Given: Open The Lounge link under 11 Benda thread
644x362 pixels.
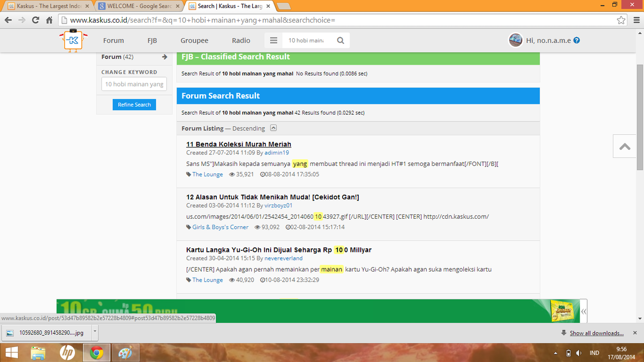Looking at the screenshot, I should click(x=208, y=174).
